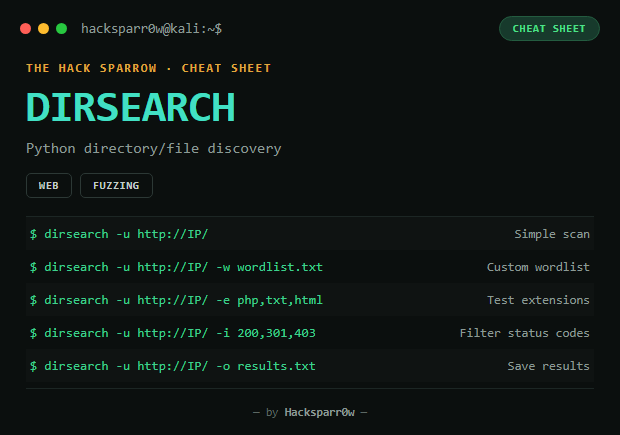Image resolution: width=620 pixels, height=435 pixels.
Task: Click the 'Save results' description
Action: [548, 366]
